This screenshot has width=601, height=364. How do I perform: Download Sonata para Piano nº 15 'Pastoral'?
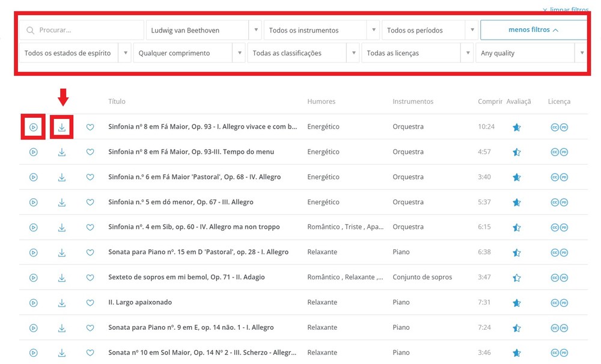[x=62, y=252]
